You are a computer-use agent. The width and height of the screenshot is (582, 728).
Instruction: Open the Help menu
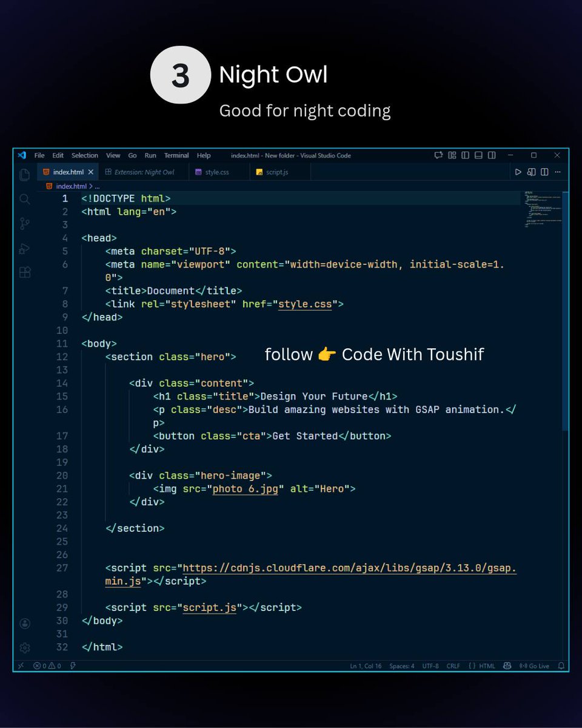click(x=204, y=155)
